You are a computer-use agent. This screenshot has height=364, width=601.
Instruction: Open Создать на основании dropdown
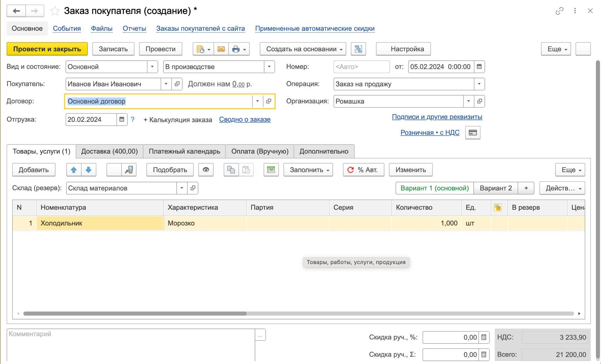pyautogui.click(x=303, y=49)
